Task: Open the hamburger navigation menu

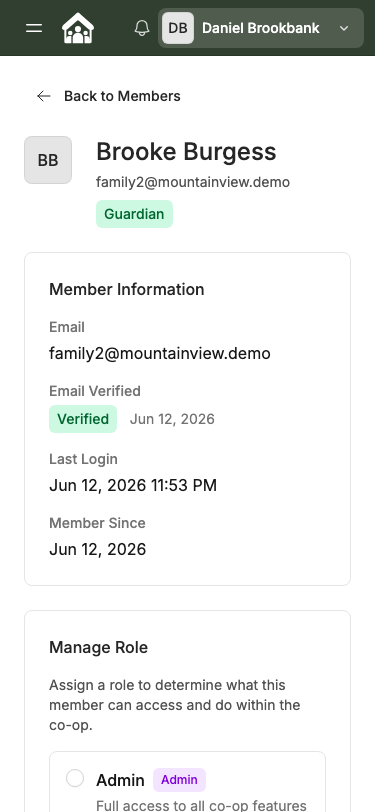Action: (34, 28)
